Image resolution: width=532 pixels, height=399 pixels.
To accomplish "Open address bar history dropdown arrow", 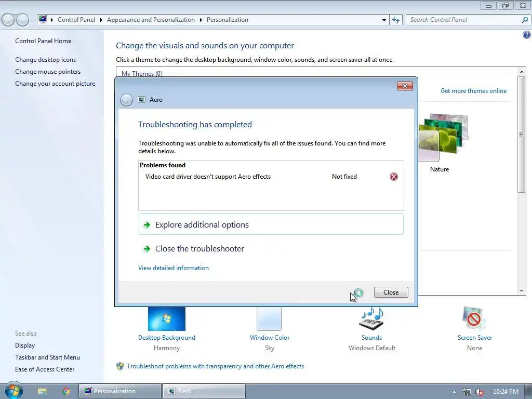I will pos(384,20).
